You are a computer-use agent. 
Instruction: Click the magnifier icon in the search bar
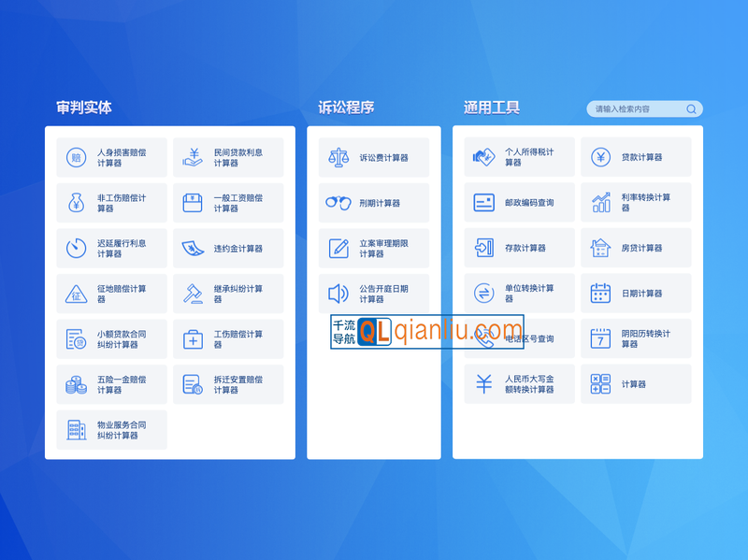(x=691, y=108)
